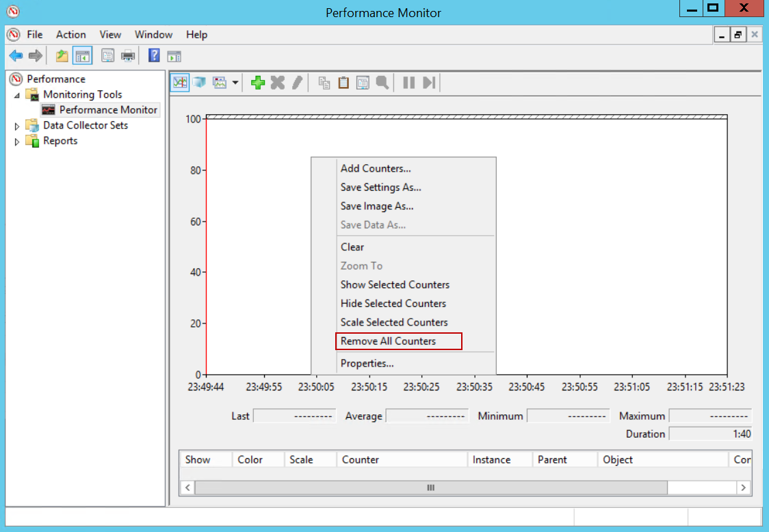Click the View Log Data icon
769x532 pixels.
click(x=199, y=83)
